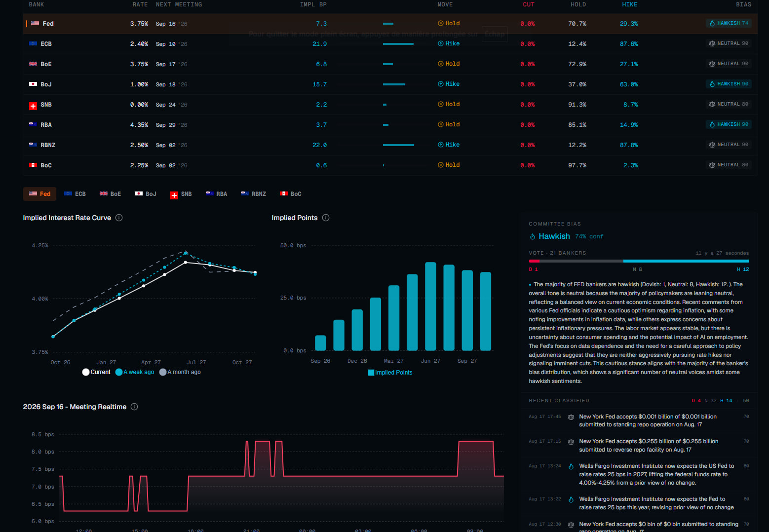769x532 pixels.
Task: Sort table by IMPL BP column header
Action: click(x=313, y=4)
